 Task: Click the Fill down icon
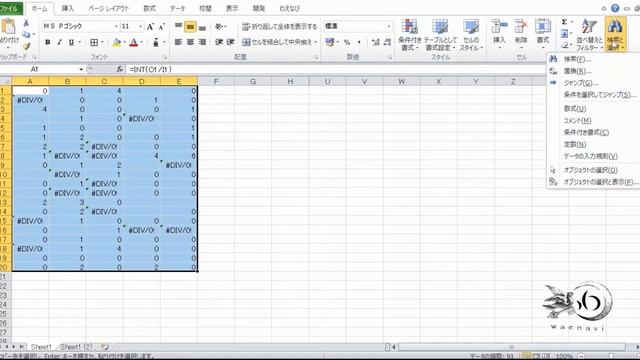pos(564,33)
